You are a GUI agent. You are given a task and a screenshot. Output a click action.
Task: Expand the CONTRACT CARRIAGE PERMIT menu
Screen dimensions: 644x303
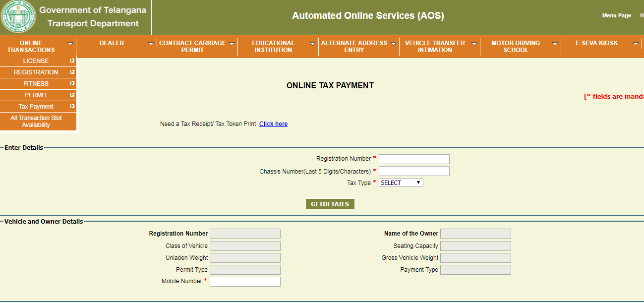point(232,43)
